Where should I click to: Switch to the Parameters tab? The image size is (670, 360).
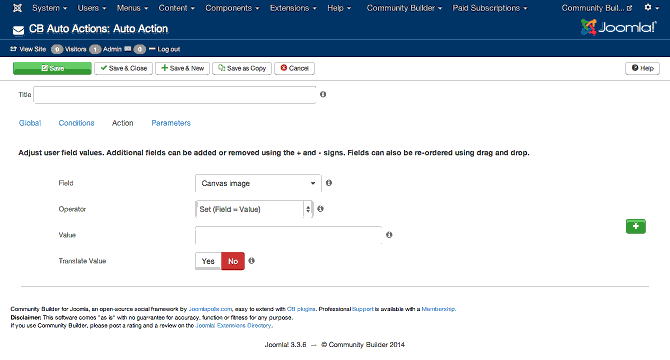[171, 123]
